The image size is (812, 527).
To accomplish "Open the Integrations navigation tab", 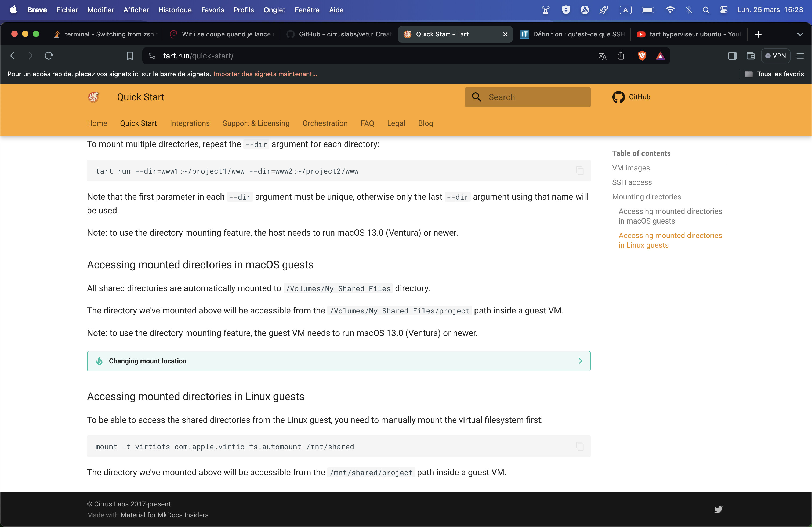I will (x=190, y=123).
